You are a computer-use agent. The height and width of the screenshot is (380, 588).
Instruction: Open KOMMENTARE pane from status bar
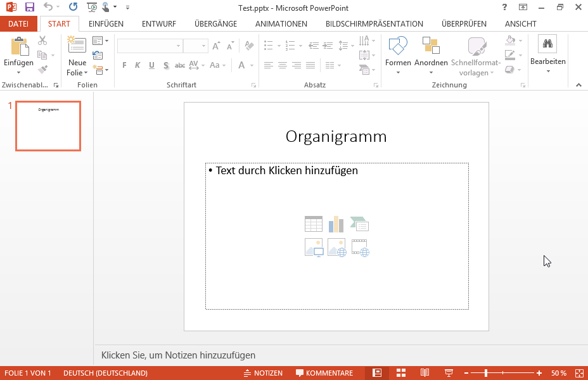click(x=324, y=373)
